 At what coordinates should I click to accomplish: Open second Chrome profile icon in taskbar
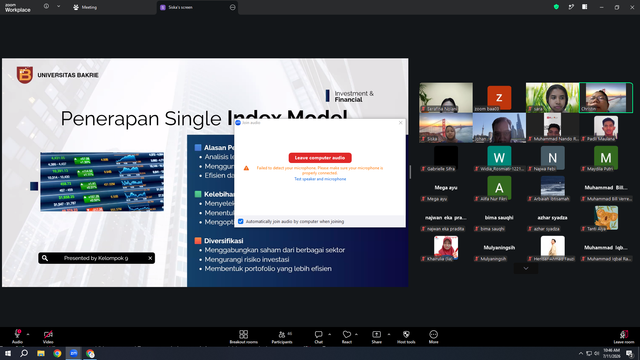[90, 353]
